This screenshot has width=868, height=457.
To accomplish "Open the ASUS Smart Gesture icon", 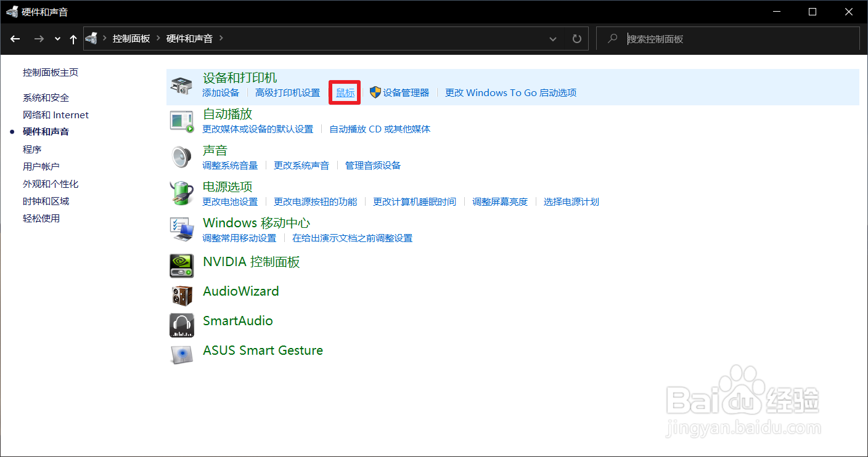I will click(x=182, y=354).
